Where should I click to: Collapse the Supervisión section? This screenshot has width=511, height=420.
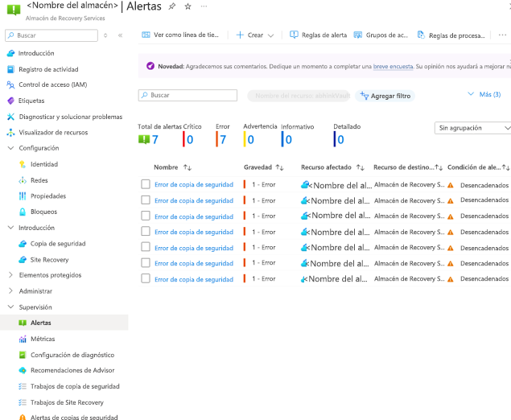(x=10, y=307)
